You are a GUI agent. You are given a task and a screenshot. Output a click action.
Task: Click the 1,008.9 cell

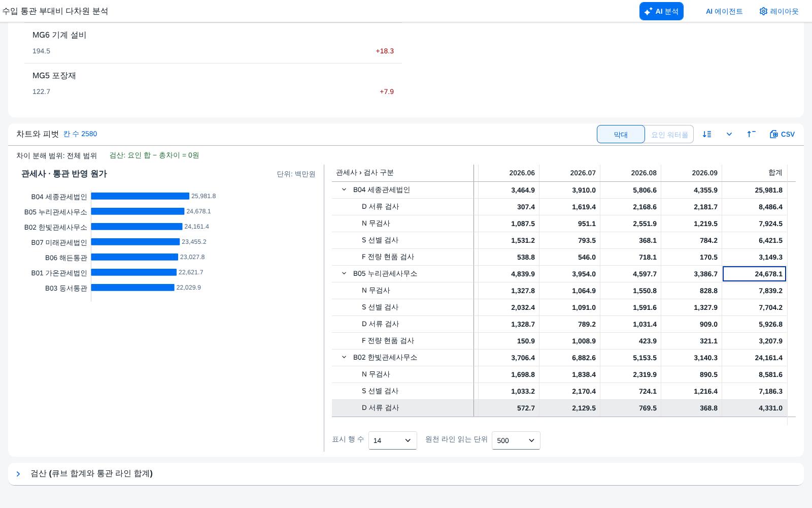coord(569,341)
